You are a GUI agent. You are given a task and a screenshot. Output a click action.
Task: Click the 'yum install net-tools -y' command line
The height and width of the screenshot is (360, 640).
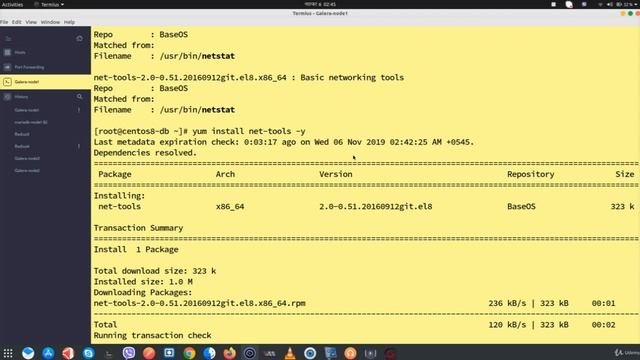pyautogui.click(x=249, y=131)
